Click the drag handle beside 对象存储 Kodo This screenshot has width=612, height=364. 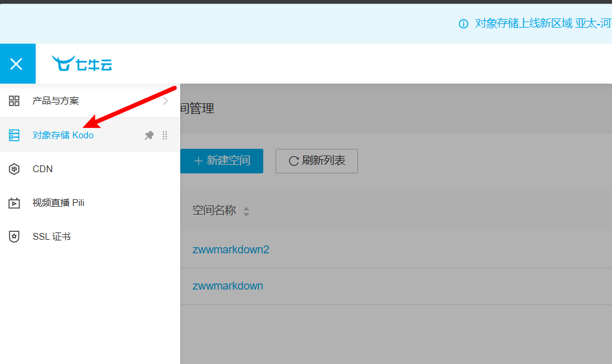click(165, 135)
